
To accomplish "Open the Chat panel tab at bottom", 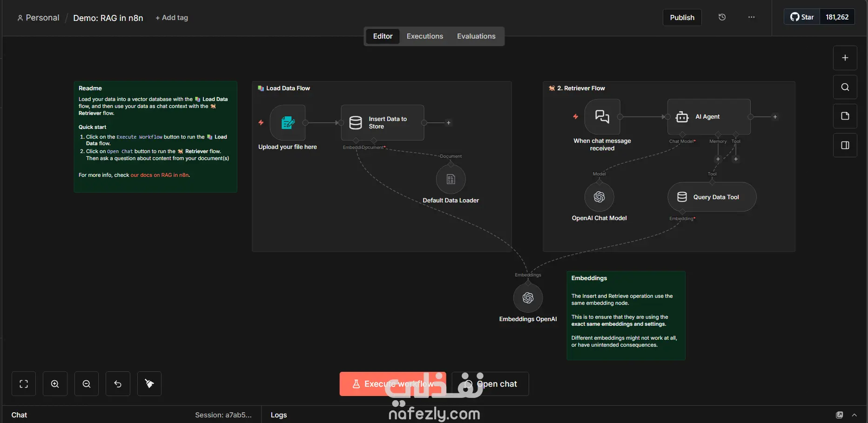I will click(19, 415).
